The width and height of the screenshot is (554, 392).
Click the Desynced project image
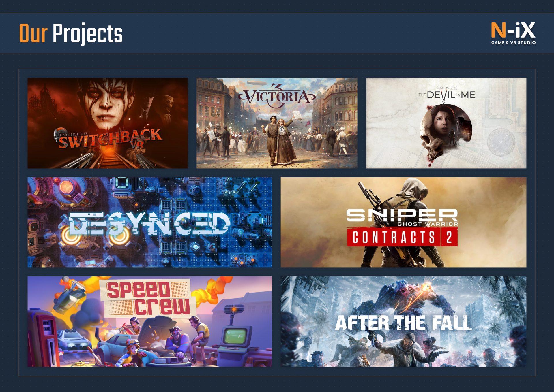click(150, 222)
